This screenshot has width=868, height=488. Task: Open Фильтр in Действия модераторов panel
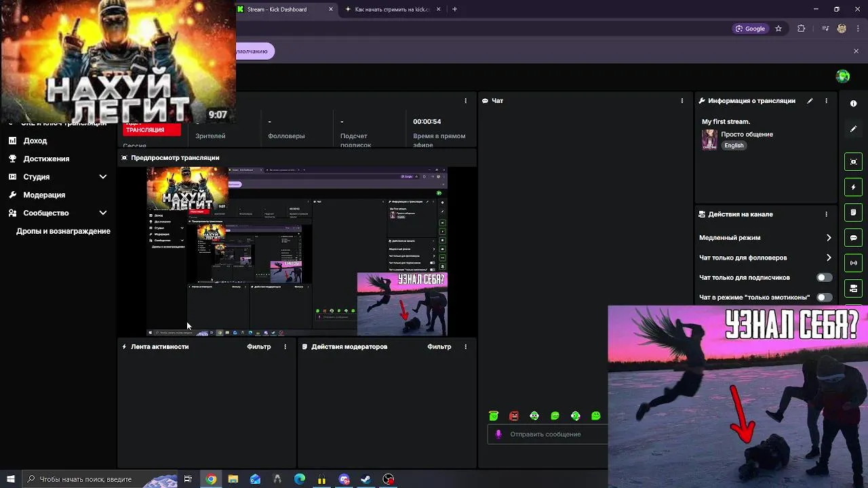coord(439,346)
